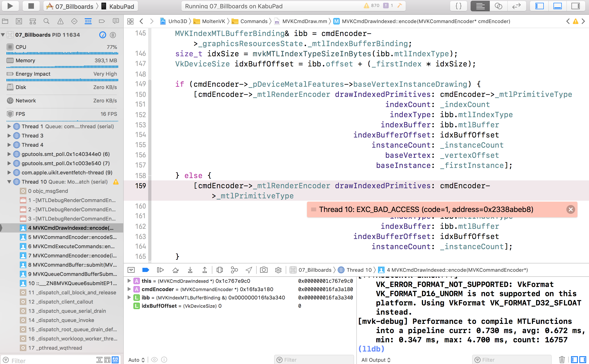This screenshot has width=589, height=364.
Task: Expand com.apple.uikit.eventfetch-thread (9)
Action: point(9,172)
